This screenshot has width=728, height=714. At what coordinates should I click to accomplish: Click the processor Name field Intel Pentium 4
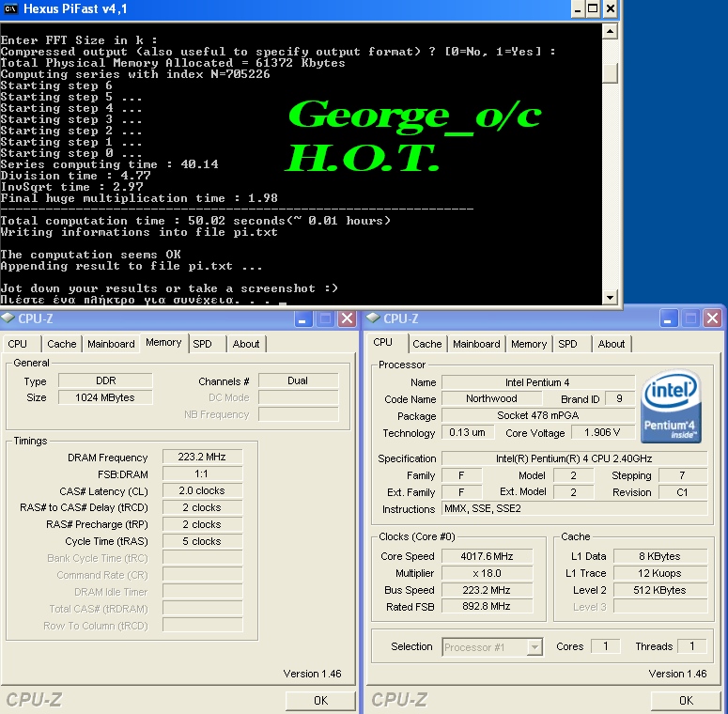click(537, 382)
